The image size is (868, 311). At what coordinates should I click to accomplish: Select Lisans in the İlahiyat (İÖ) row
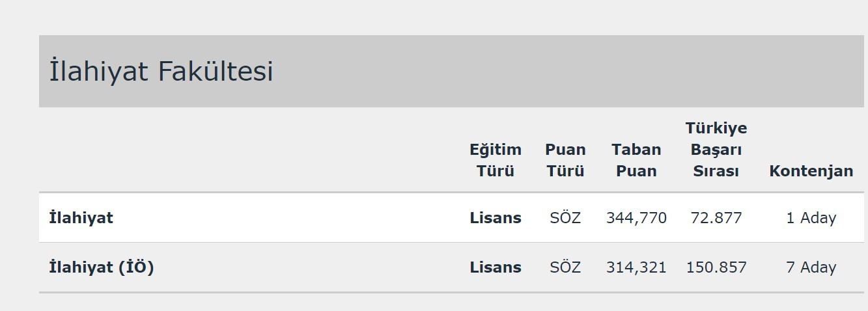tap(495, 267)
